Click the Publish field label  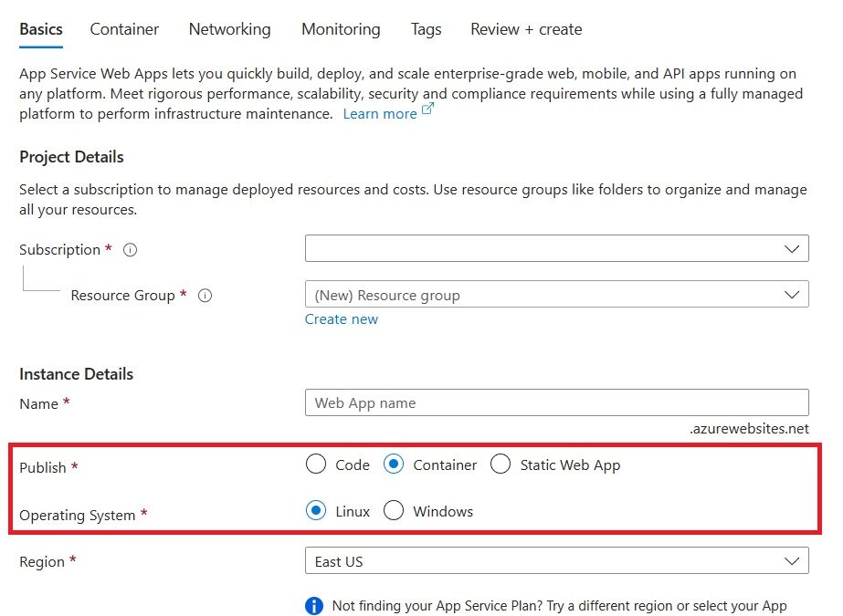click(43, 467)
